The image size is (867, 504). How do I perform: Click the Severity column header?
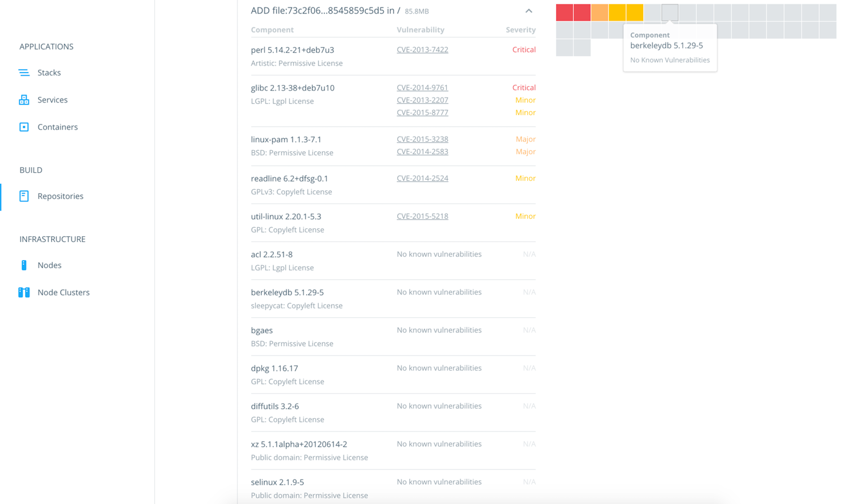pos(520,30)
